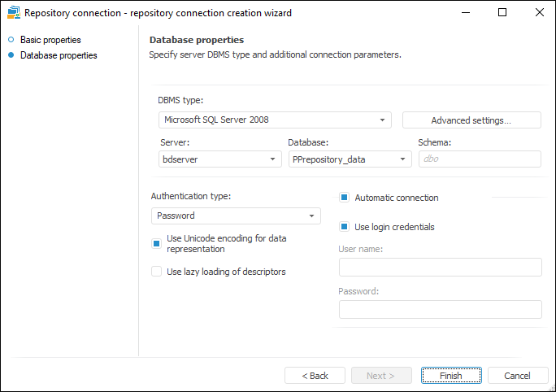Go to Basic properties step
Viewport: 556px width, 392px height.
click(x=50, y=40)
